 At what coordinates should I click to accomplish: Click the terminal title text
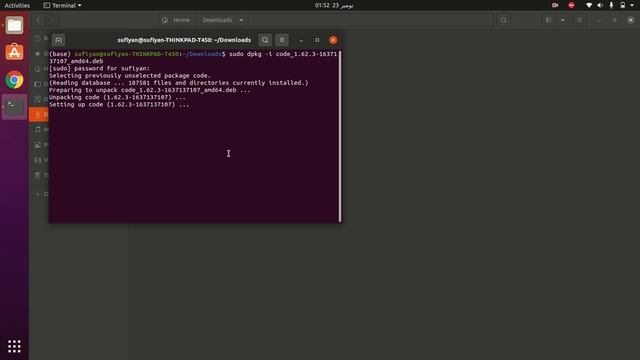(x=184, y=40)
